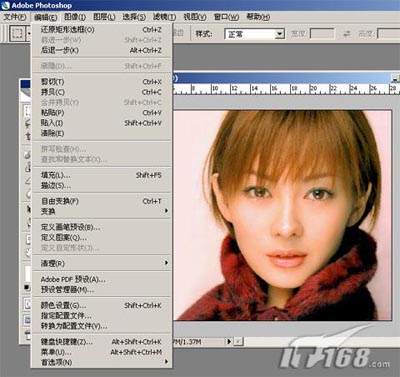This screenshot has height=377, width=400.
Task: Click the document horizontal ruler
Action: point(285,89)
